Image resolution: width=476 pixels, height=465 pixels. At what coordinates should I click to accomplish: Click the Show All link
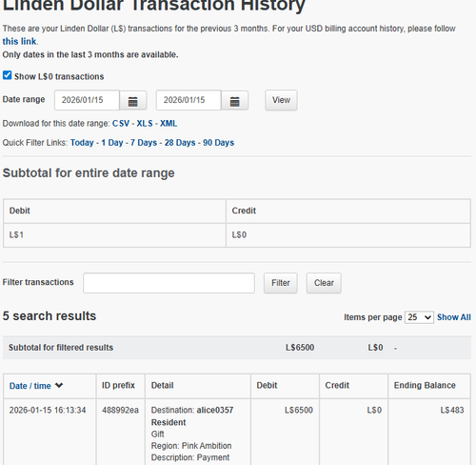point(454,317)
